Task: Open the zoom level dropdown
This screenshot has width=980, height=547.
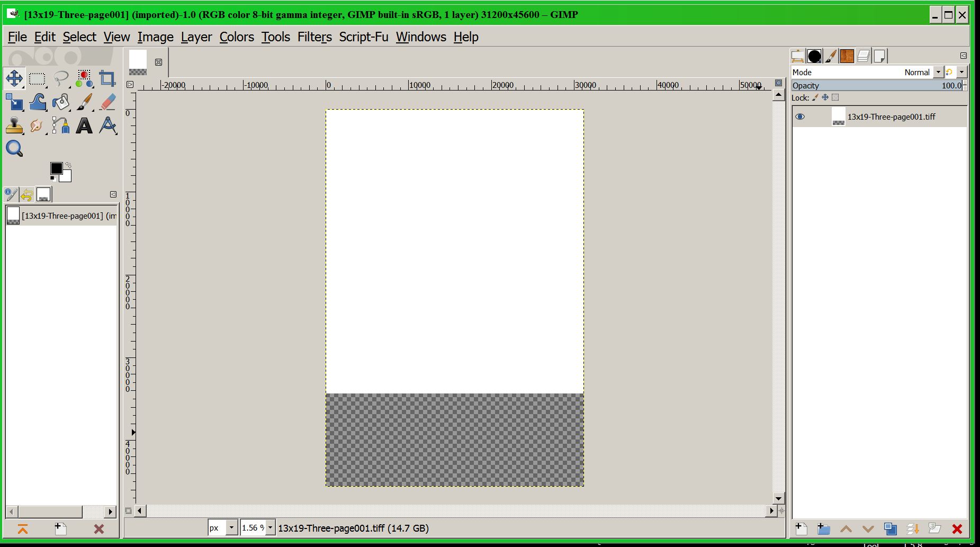Action: tap(270, 527)
